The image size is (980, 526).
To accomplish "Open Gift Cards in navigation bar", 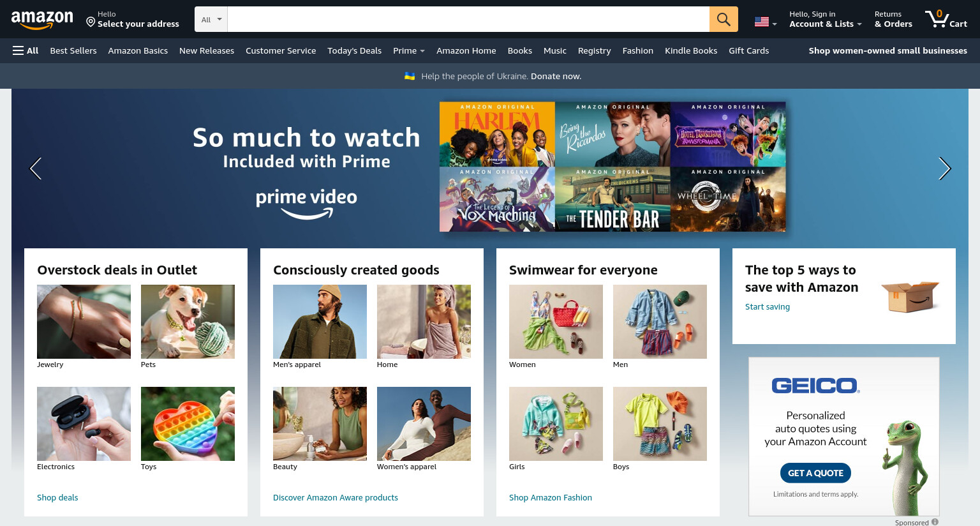I will click(749, 50).
